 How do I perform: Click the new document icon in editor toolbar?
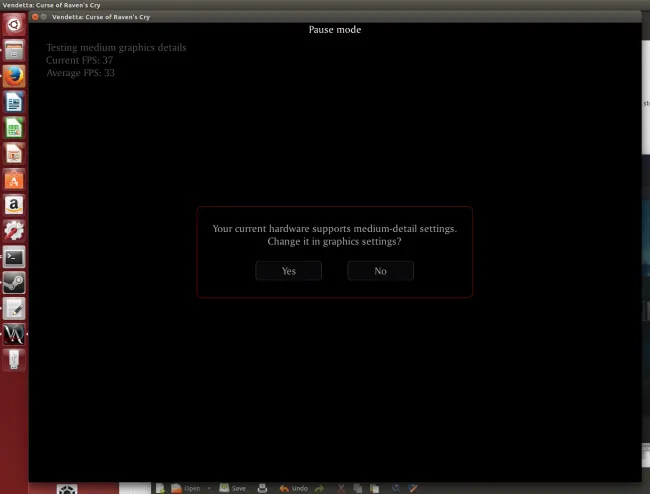(160, 488)
